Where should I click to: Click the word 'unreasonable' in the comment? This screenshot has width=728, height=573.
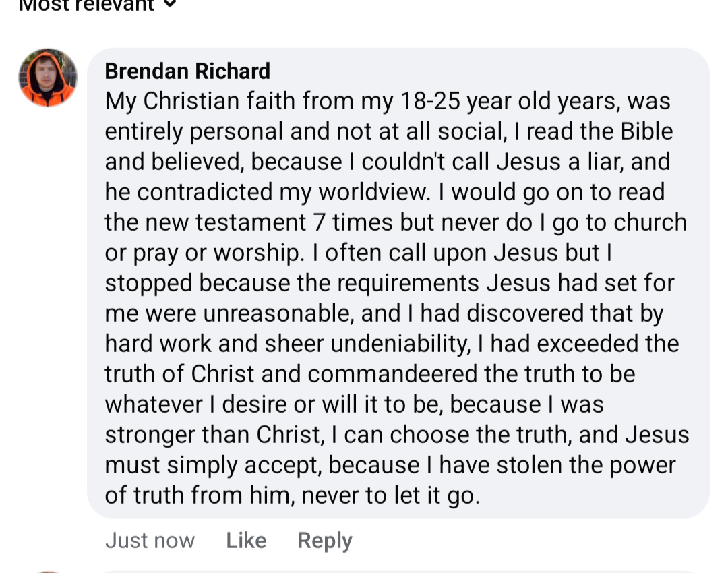click(278, 314)
